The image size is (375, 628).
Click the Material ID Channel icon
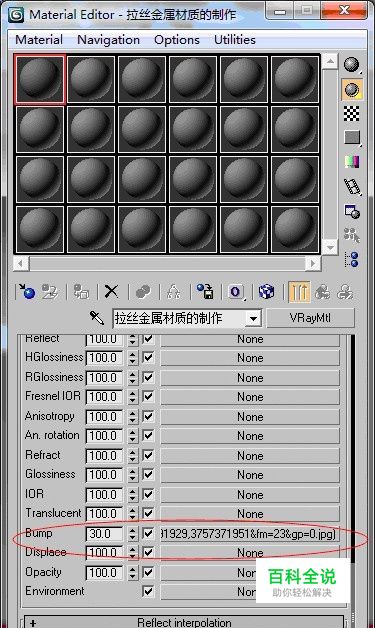(x=236, y=292)
